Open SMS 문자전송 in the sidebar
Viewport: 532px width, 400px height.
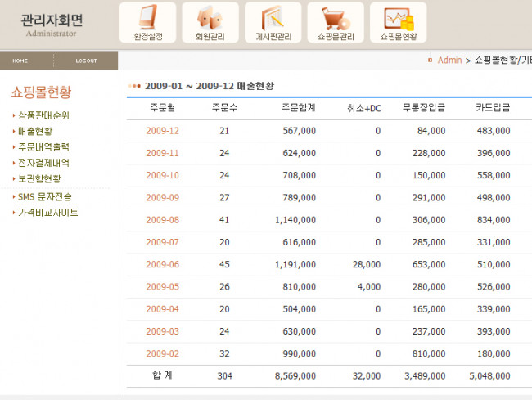tap(44, 196)
